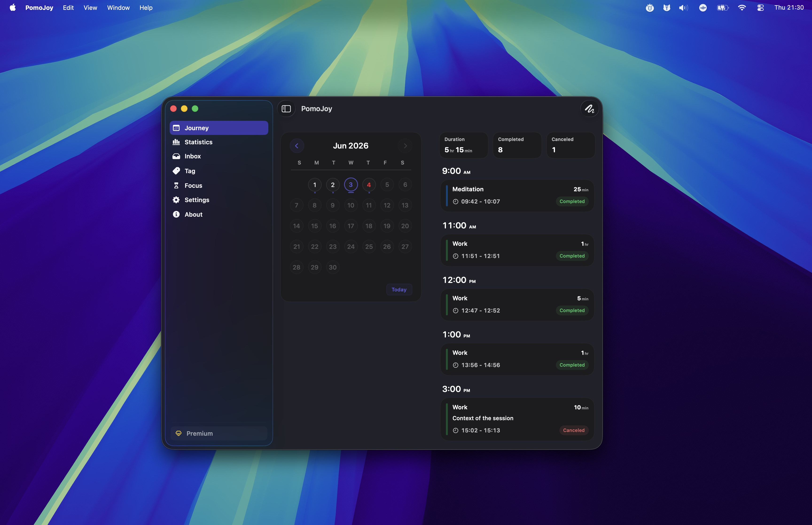Open the PomoJoy menu in menu bar
This screenshot has width=812, height=525.
[x=39, y=8]
